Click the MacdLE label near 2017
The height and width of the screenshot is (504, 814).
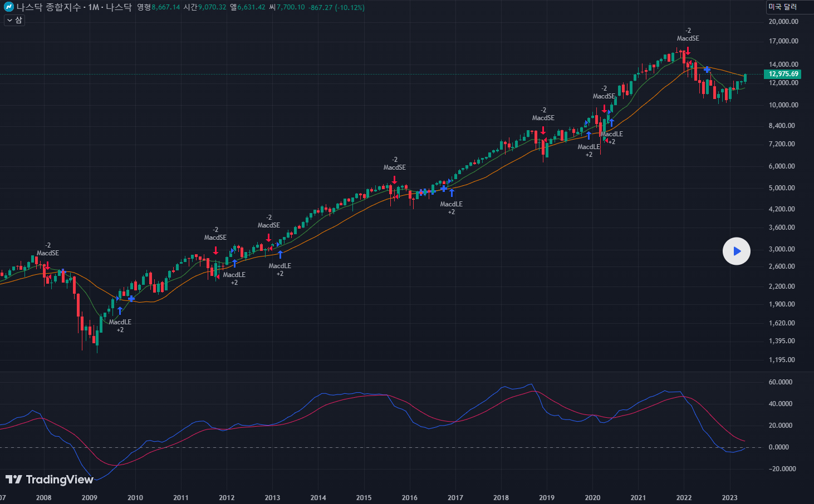tap(452, 204)
